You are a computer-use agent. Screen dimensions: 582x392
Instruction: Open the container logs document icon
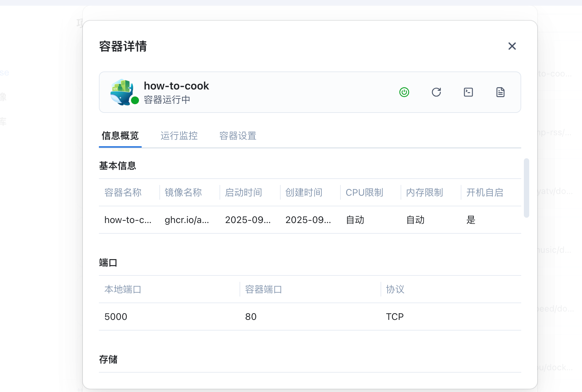(500, 92)
